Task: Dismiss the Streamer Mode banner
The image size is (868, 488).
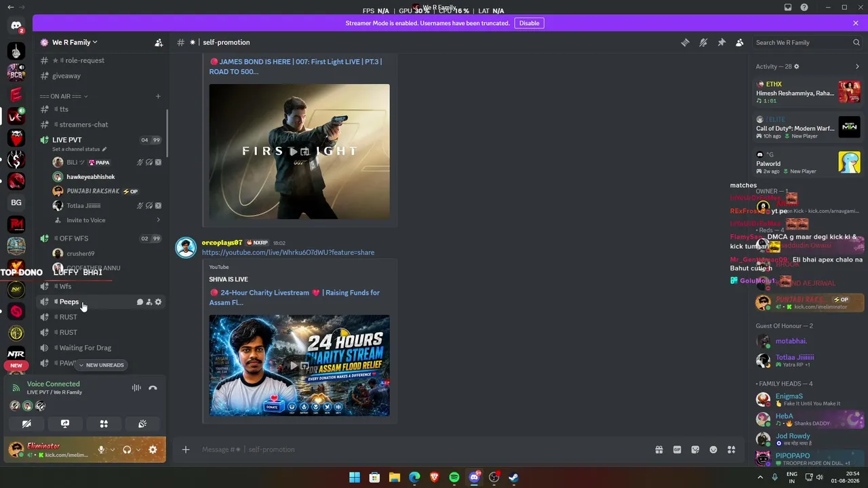Action: [x=856, y=23]
